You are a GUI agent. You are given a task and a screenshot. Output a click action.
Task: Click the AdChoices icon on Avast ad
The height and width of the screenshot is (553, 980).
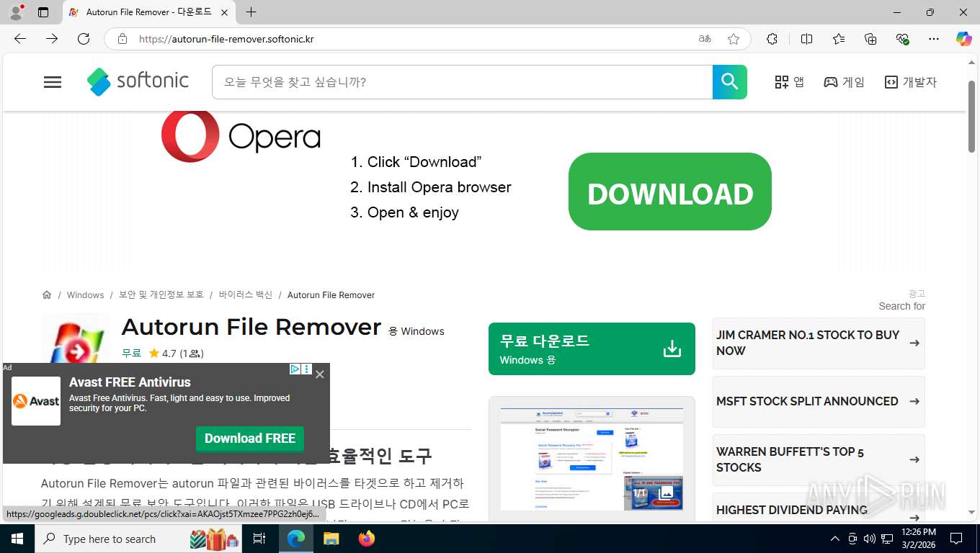click(x=295, y=369)
